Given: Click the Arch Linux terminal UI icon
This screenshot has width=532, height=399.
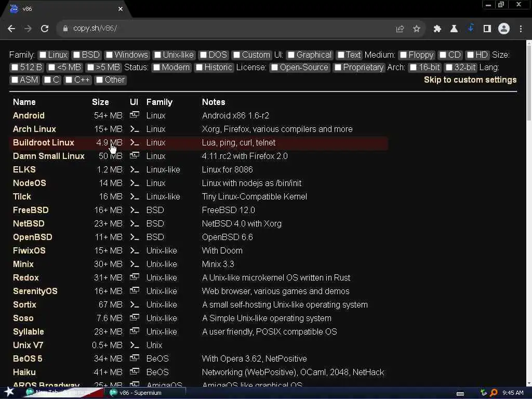Looking at the screenshot, I should click(x=135, y=129).
